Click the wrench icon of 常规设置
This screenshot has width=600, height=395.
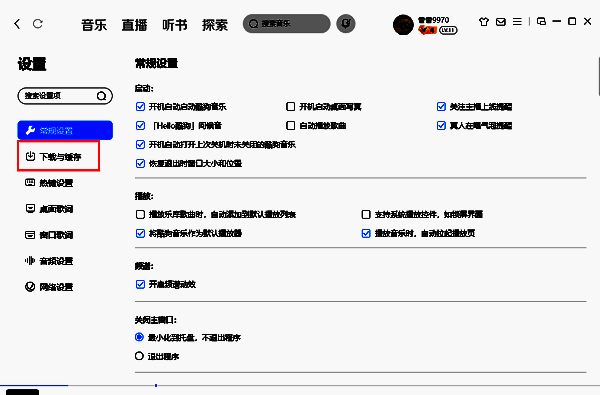30,131
